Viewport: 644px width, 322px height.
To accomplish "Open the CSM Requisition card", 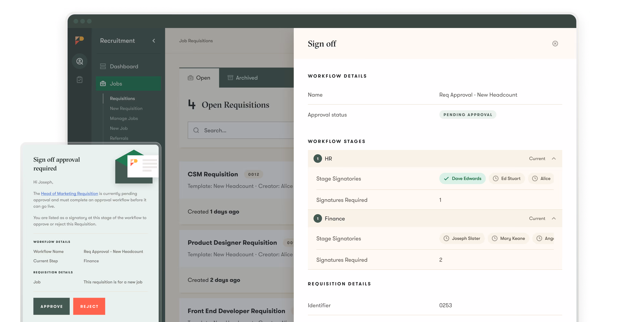I will click(236, 193).
